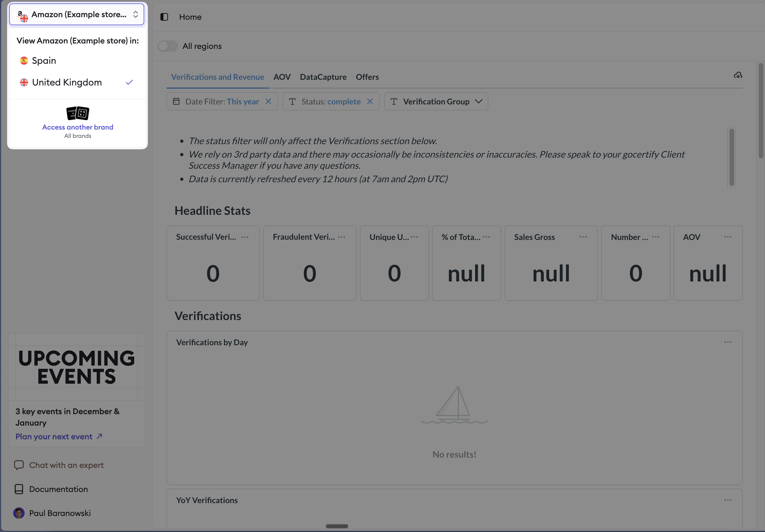Expand the Verification Group dropdown
765x532 pixels.
coord(436,101)
